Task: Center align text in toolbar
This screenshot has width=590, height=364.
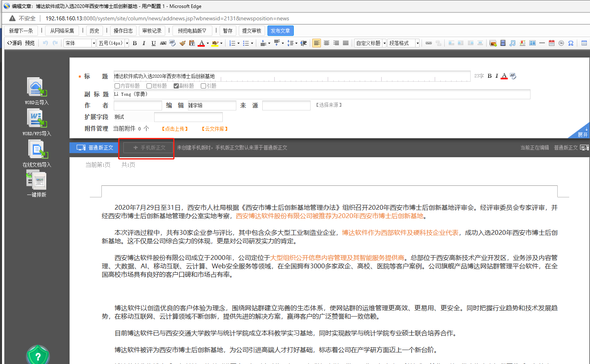Action: pyautogui.click(x=326, y=43)
